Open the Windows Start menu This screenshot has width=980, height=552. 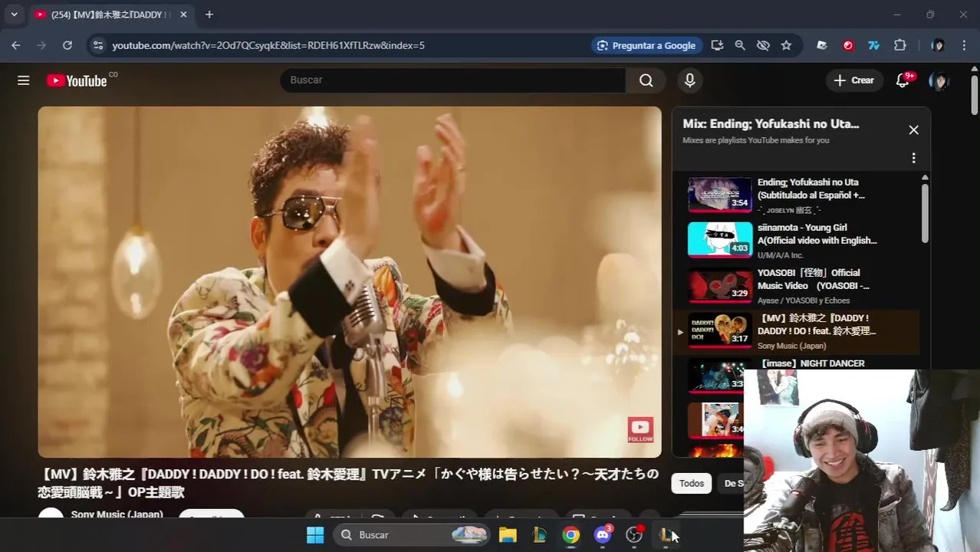point(315,535)
